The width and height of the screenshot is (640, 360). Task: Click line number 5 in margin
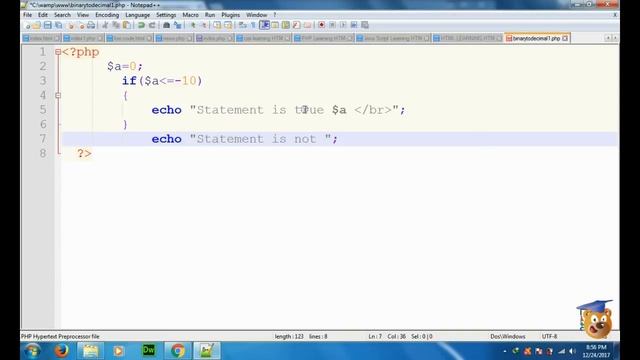click(43, 109)
